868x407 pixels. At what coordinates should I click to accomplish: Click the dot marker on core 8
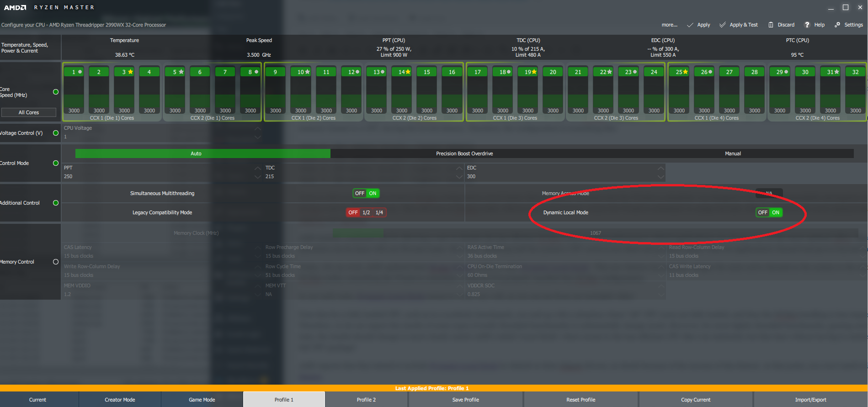(x=256, y=72)
